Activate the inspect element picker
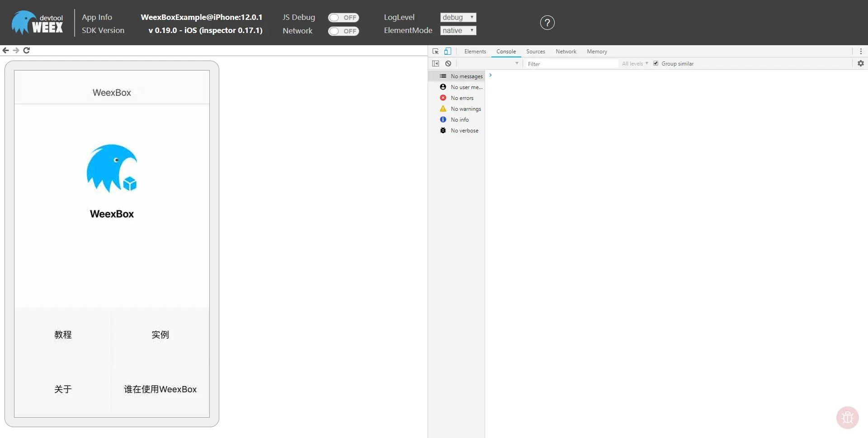The width and height of the screenshot is (868, 438). (435, 52)
